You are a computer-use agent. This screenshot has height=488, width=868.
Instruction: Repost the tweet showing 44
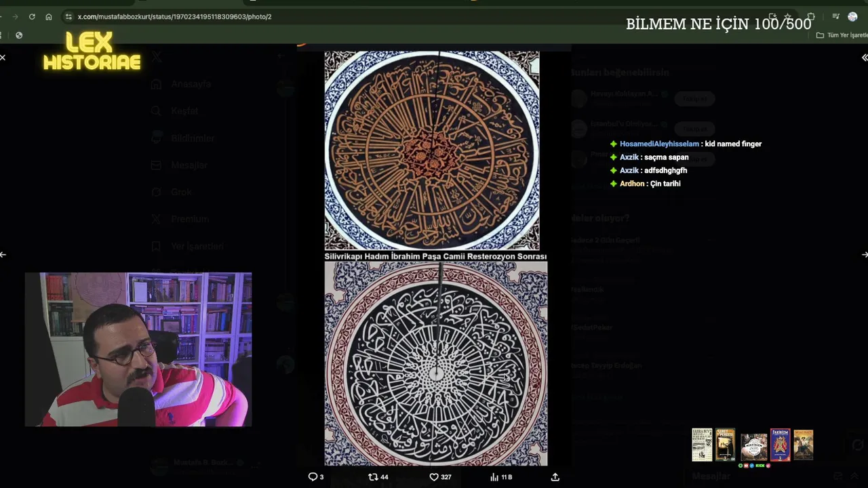click(x=378, y=477)
